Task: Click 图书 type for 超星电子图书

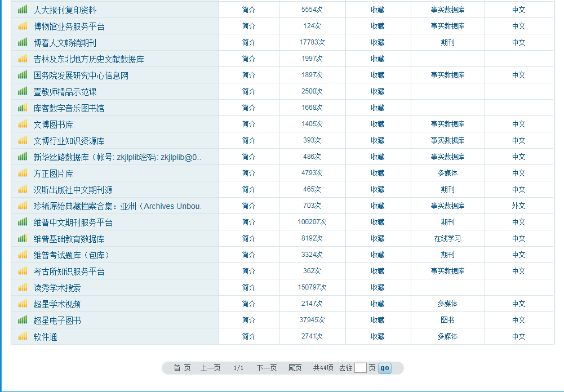Action: pyautogui.click(x=447, y=320)
